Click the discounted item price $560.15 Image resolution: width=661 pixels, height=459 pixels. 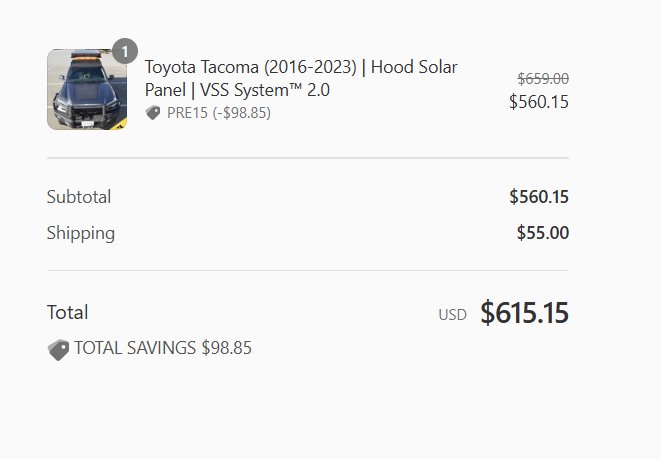point(539,102)
